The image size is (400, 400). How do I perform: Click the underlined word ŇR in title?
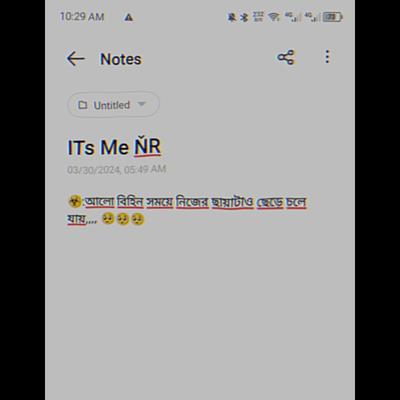pyautogui.click(x=147, y=147)
